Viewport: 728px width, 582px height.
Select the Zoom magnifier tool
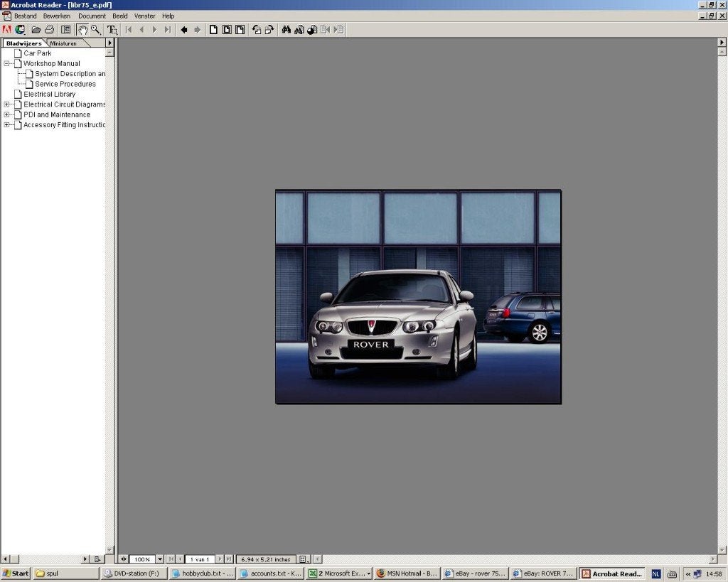click(x=96, y=30)
